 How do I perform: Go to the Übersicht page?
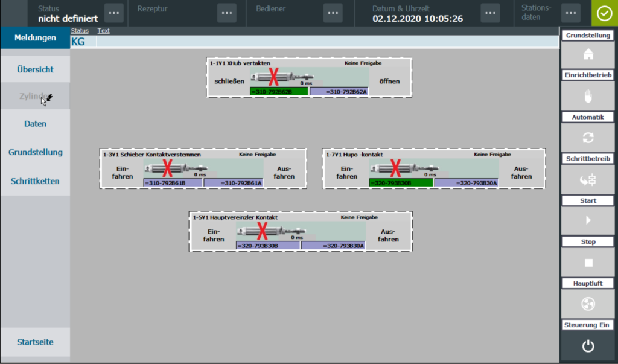click(x=35, y=69)
